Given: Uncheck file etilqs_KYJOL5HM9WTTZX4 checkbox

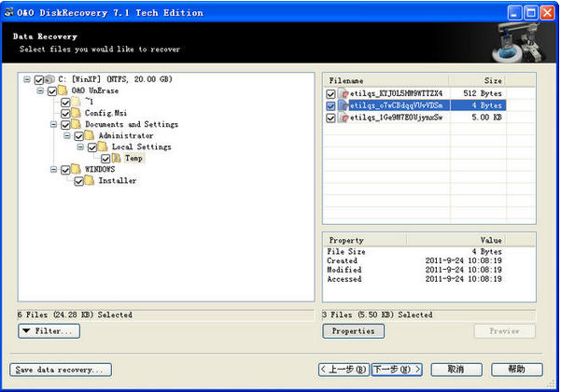Looking at the screenshot, I should click(x=331, y=94).
